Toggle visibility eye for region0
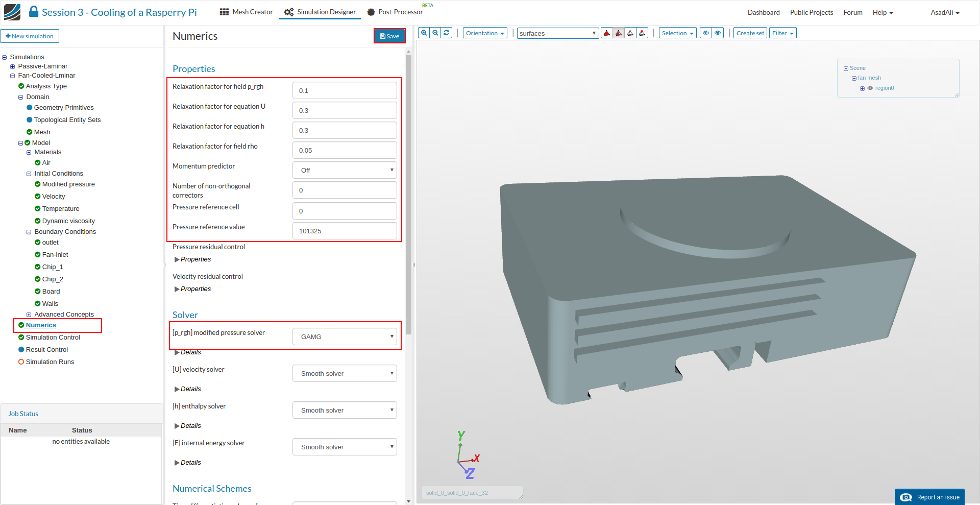The width and height of the screenshot is (980, 505). tap(870, 88)
